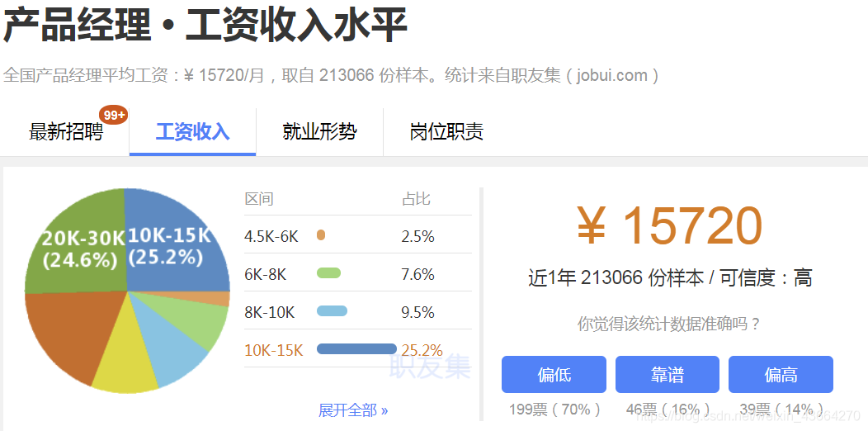Vote 偏低 on data accuracy
868x431 pixels.
(554, 375)
